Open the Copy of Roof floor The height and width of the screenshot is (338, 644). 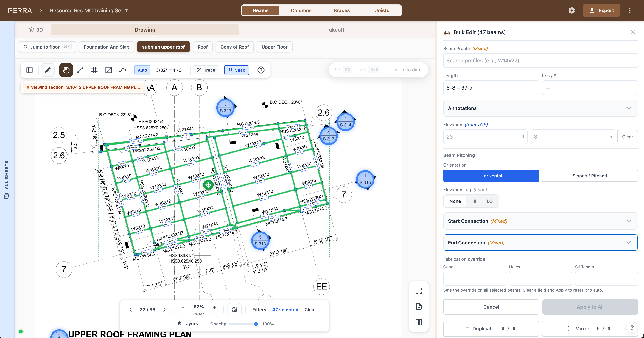click(234, 47)
